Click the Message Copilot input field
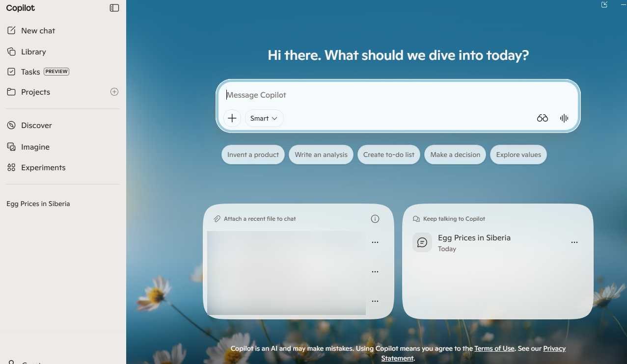This screenshot has width=627, height=364. [x=398, y=95]
